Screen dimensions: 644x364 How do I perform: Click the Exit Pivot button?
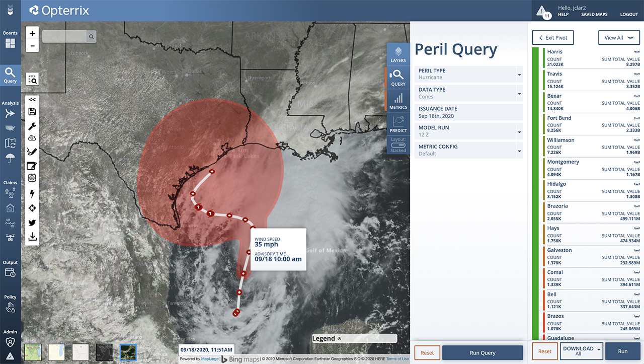click(x=553, y=38)
